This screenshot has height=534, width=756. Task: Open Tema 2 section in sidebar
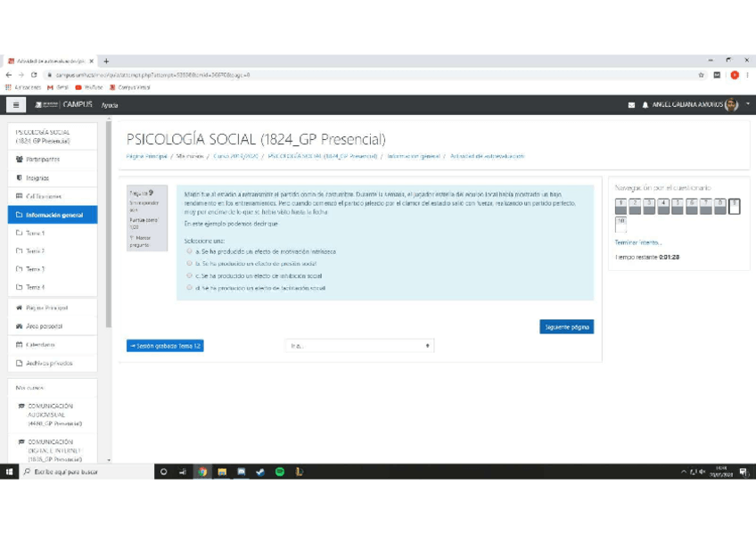point(53,251)
